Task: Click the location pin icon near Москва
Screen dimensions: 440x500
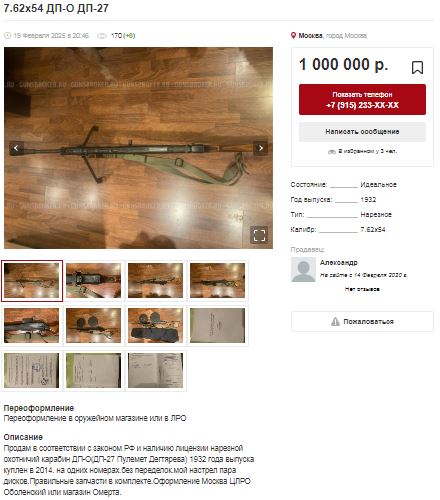Action: pyautogui.click(x=293, y=35)
